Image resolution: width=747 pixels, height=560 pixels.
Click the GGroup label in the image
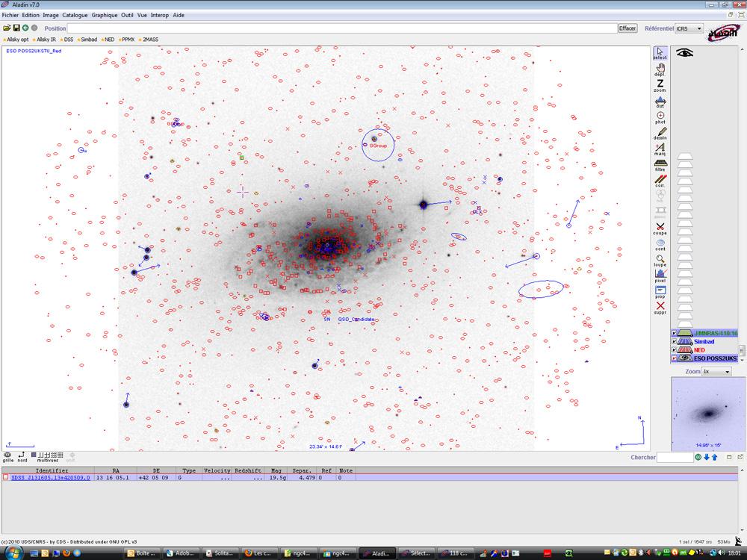[378, 146]
